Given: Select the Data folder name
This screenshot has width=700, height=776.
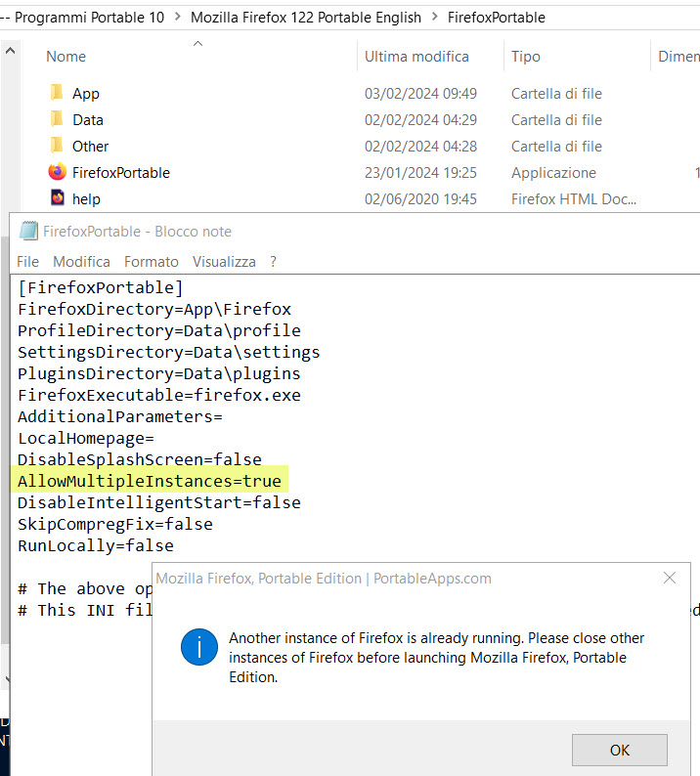Looking at the screenshot, I should (88, 120).
